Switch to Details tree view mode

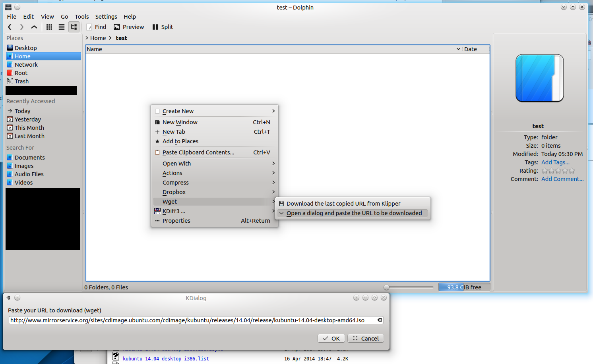74,27
